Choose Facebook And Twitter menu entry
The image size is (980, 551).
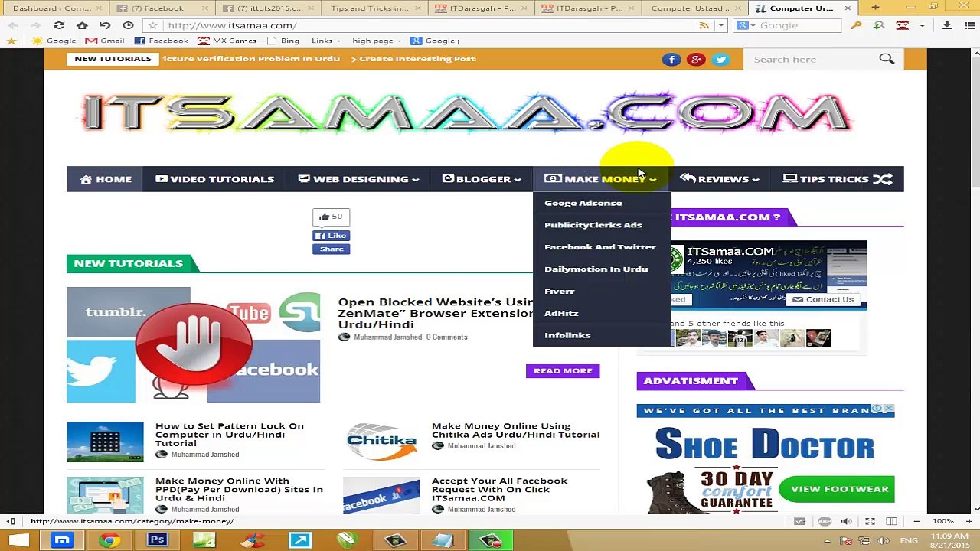coord(600,247)
